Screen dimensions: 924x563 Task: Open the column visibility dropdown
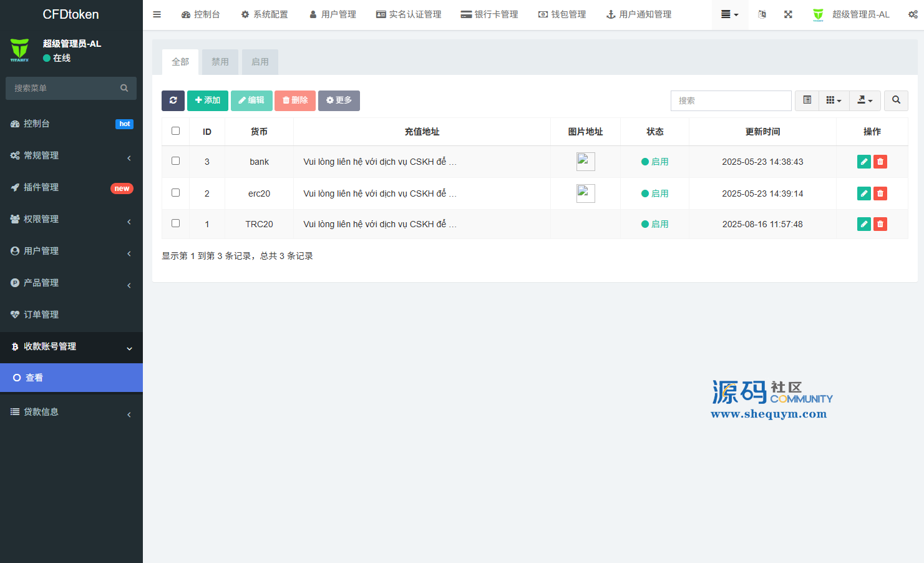[x=834, y=100]
